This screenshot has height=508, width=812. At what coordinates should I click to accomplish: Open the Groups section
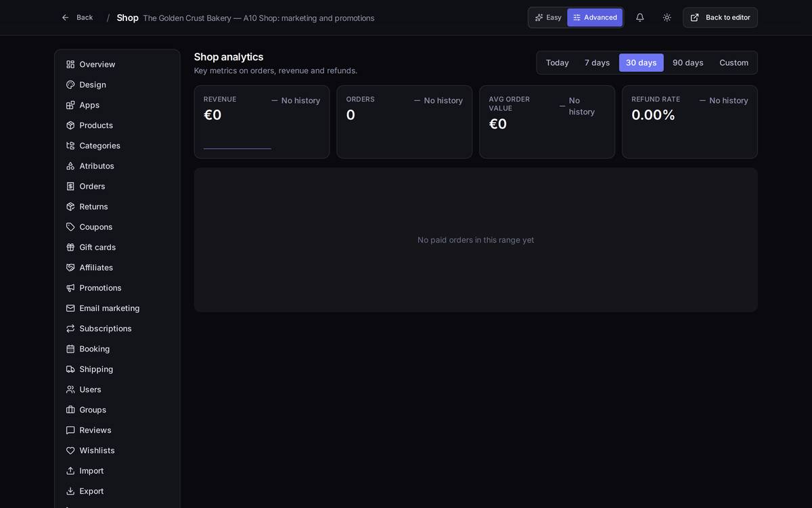[117, 410]
